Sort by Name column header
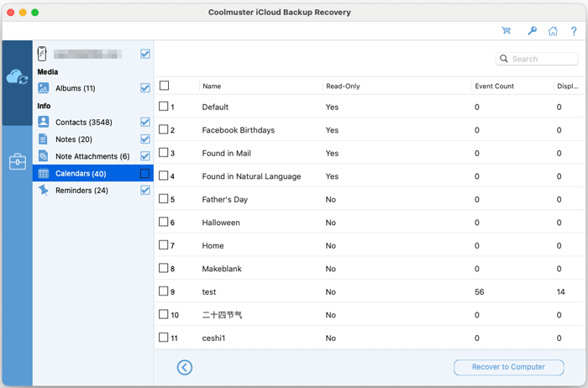 [x=212, y=87]
